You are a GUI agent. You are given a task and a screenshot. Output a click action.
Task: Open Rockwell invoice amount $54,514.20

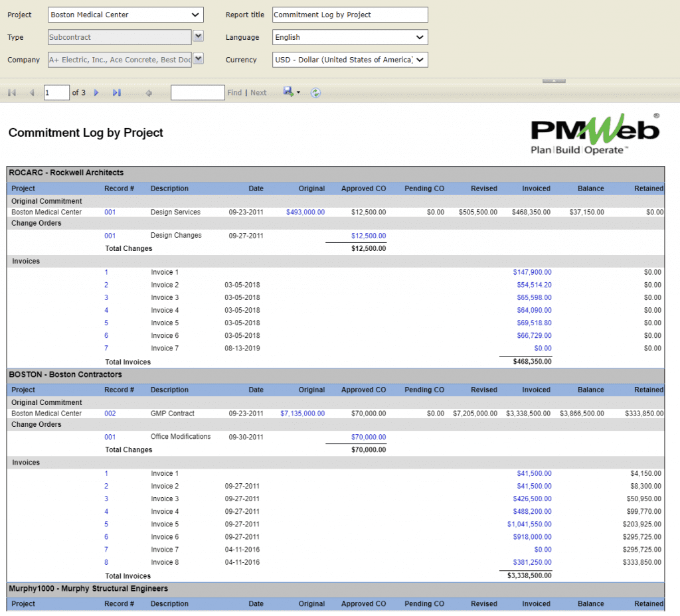(x=535, y=285)
